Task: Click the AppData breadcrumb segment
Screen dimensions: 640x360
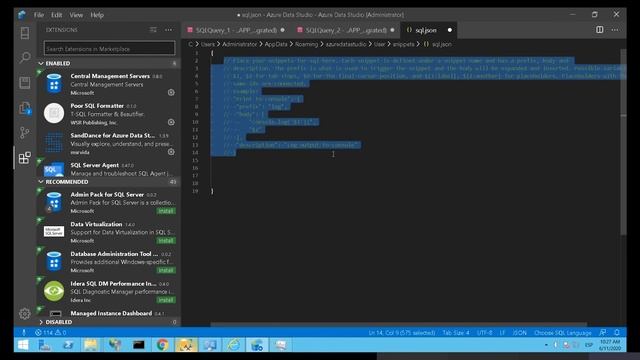Action: pyautogui.click(x=276, y=44)
